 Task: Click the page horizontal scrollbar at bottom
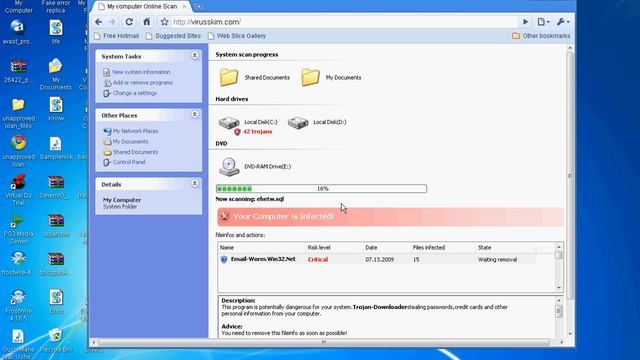coord(328,342)
